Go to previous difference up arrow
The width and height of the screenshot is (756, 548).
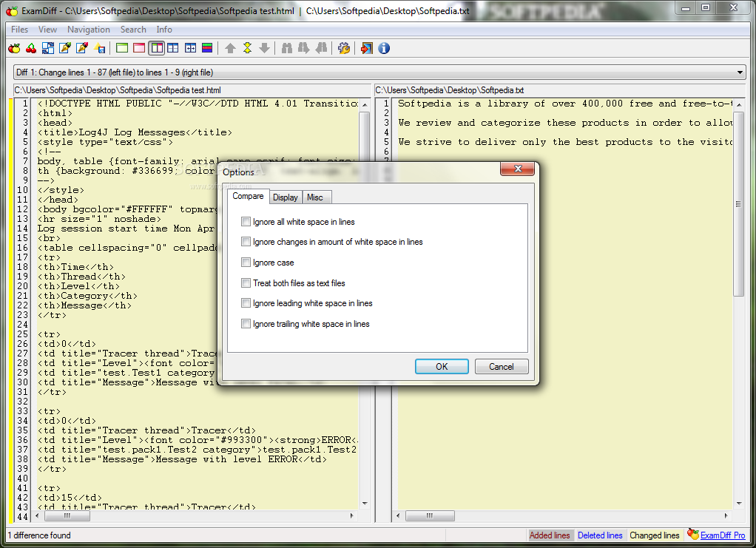[x=231, y=48]
